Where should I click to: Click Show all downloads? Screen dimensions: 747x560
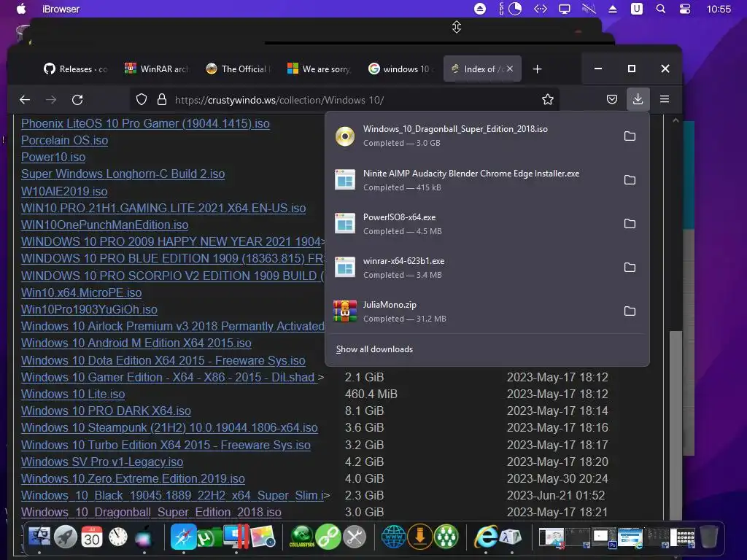click(x=374, y=349)
